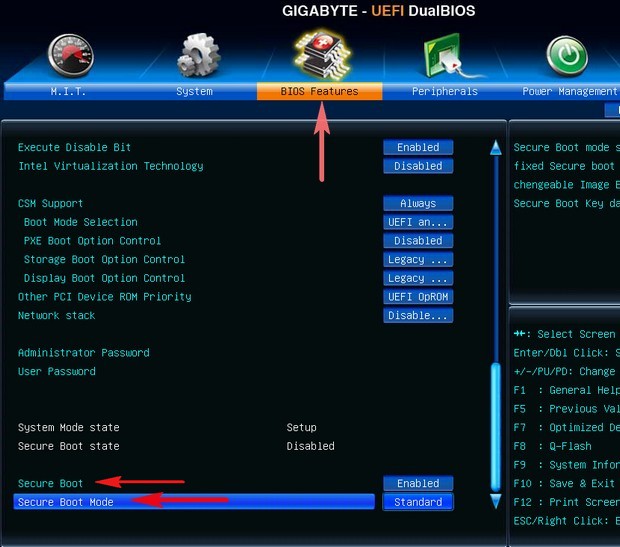The image size is (620, 547).
Task: Select the CSM Support setting
Action: (x=50, y=203)
